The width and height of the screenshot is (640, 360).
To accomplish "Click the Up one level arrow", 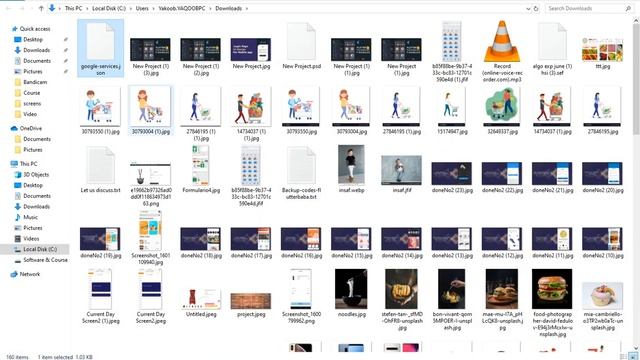I will [x=41, y=8].
